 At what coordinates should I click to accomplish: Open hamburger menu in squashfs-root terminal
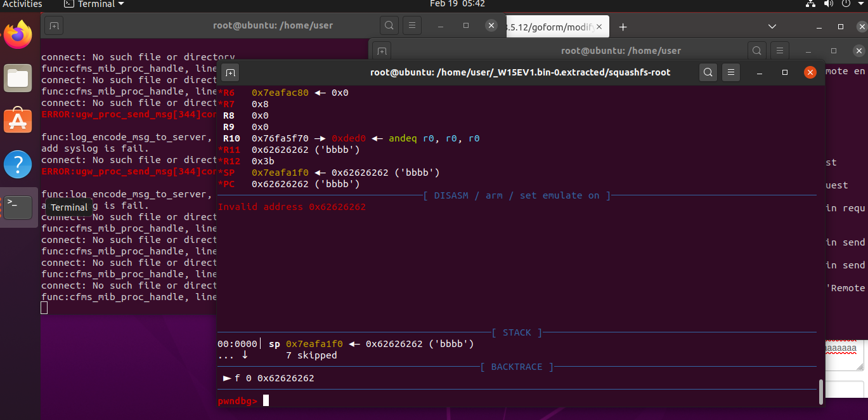tap(731, 72)
